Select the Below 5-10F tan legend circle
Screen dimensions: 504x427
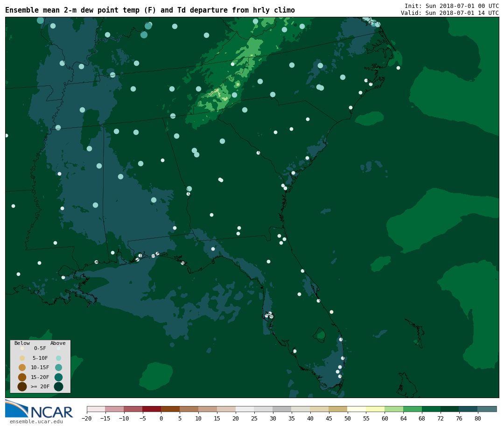click(22, 358)
